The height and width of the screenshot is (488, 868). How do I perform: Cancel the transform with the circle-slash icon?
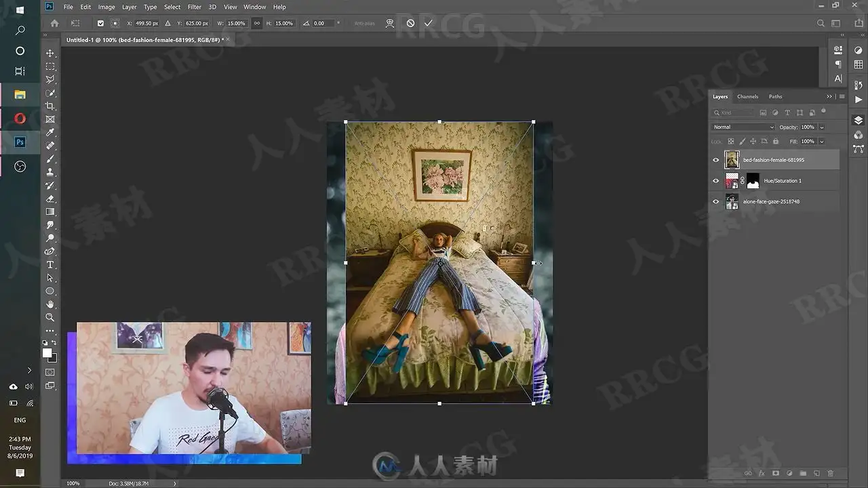tap(410, 23)
